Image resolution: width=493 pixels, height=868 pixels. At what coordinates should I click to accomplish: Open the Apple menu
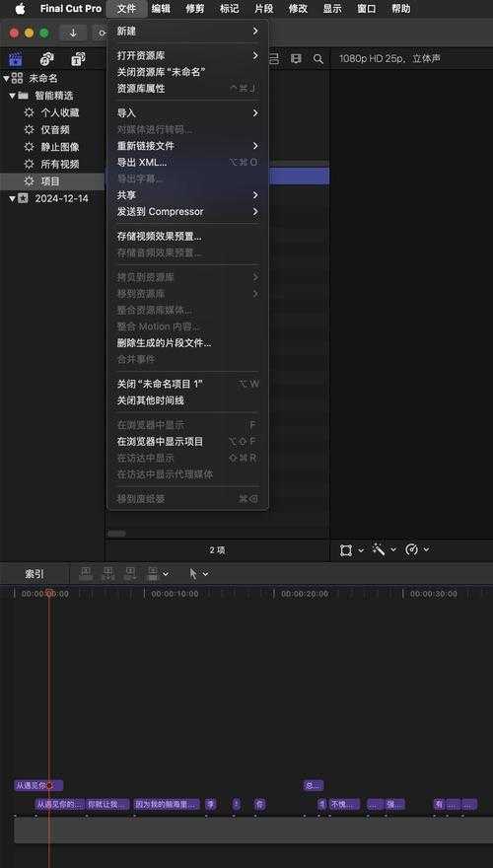pos(20,9)
